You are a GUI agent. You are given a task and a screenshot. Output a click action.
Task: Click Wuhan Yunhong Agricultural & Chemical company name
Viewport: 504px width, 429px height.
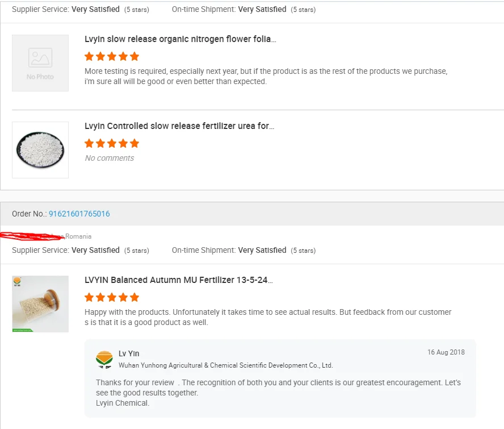click(x=225, y=365)
